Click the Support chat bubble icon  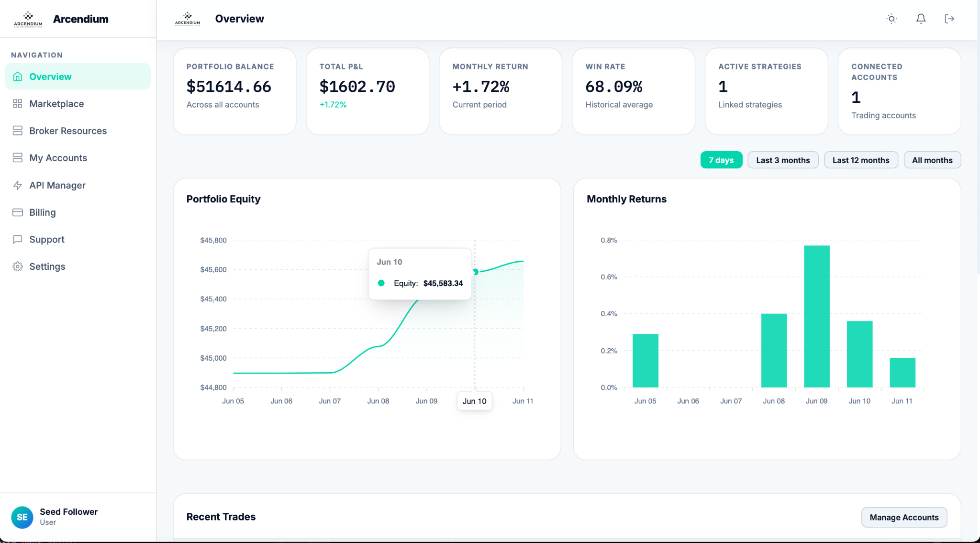[18, 239]
